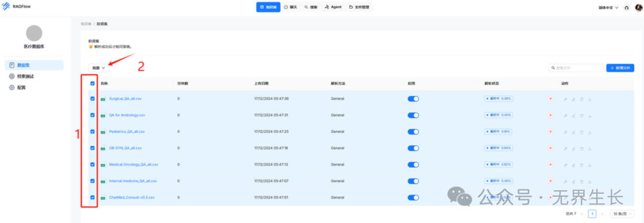The image size is (644, 223).
Task: Open chunk method wrench for QA for Andrology.csv
Action: pyautogui.click(x=565, y=116)
